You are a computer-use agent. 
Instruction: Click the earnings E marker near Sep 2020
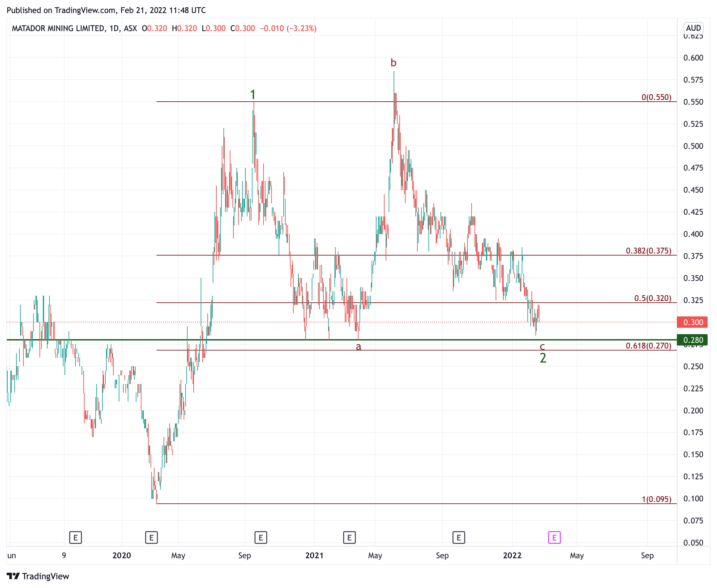tap(261, 537)
